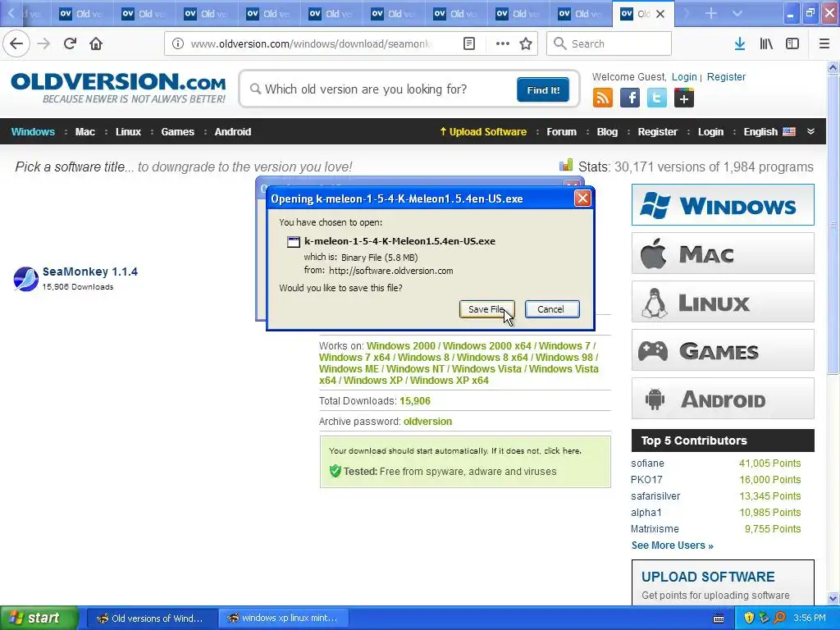840x630 pixels.
Task: Open the RSS feed icon
Action: click(x=603, y=98)
